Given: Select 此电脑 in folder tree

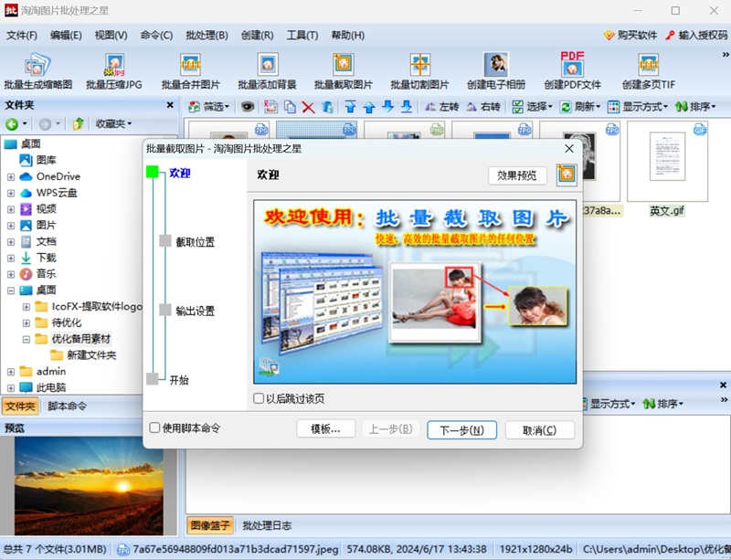Looking at the screenshot, I should [51, 387].
